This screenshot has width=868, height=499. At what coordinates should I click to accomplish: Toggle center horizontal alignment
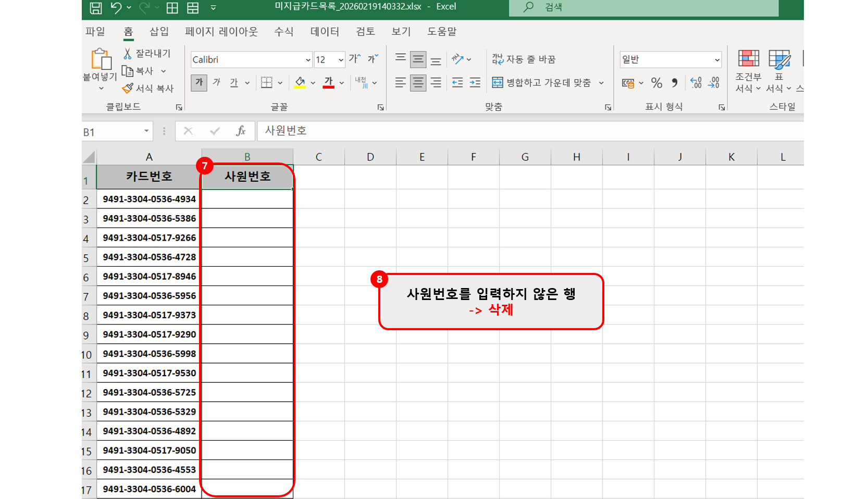click(x=418, y=83)
